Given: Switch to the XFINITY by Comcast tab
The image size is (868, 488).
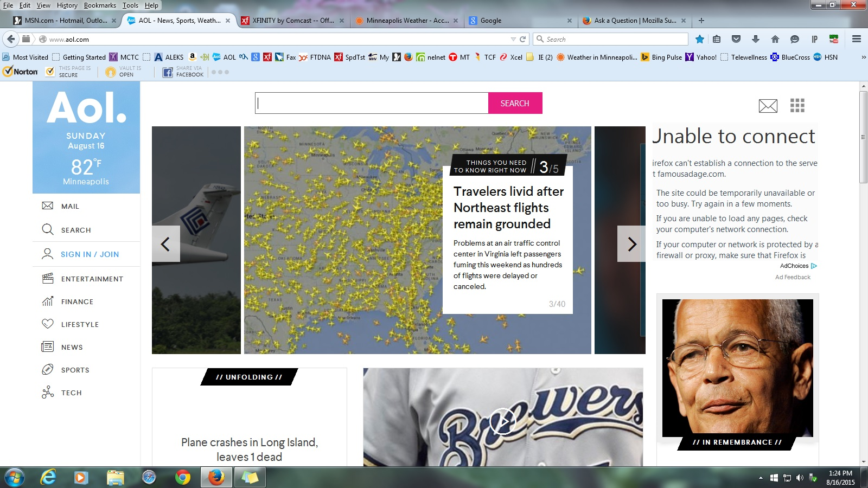Looking at the screenshot, I should coord(292,21).
